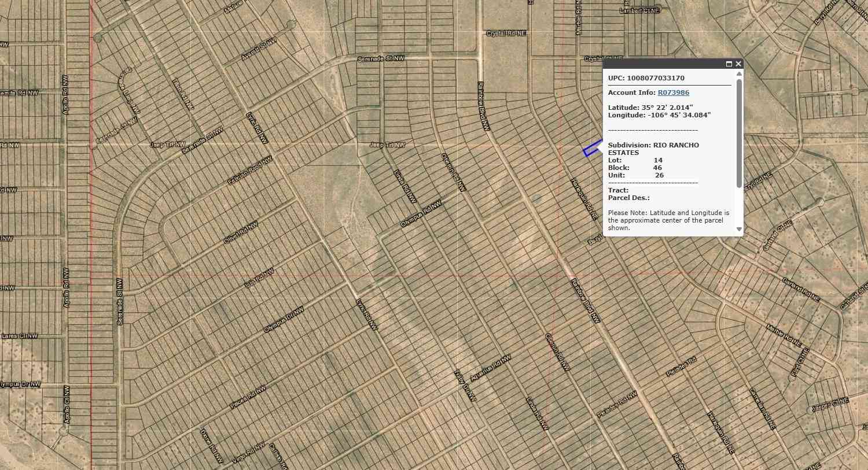
Task: Close the parcel info popup
Action: 738,64
